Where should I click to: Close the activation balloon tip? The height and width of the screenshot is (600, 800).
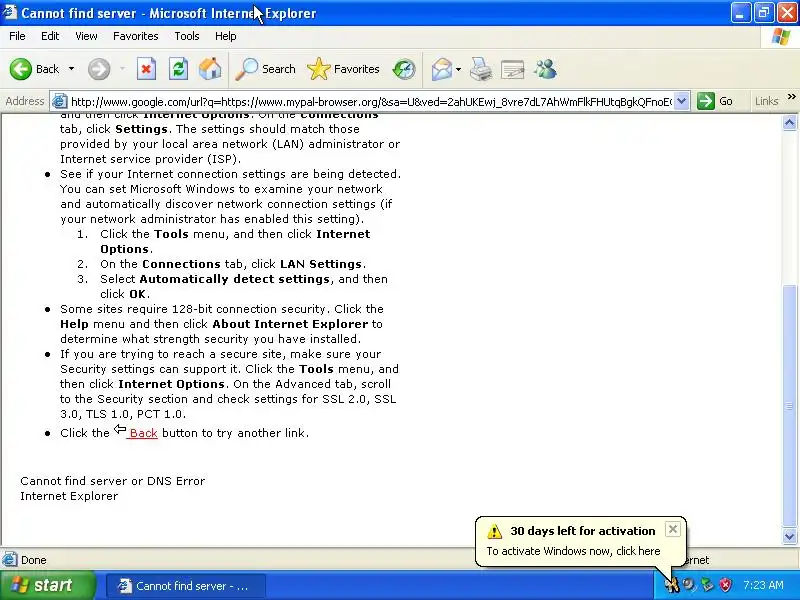(x=673, y=529)
